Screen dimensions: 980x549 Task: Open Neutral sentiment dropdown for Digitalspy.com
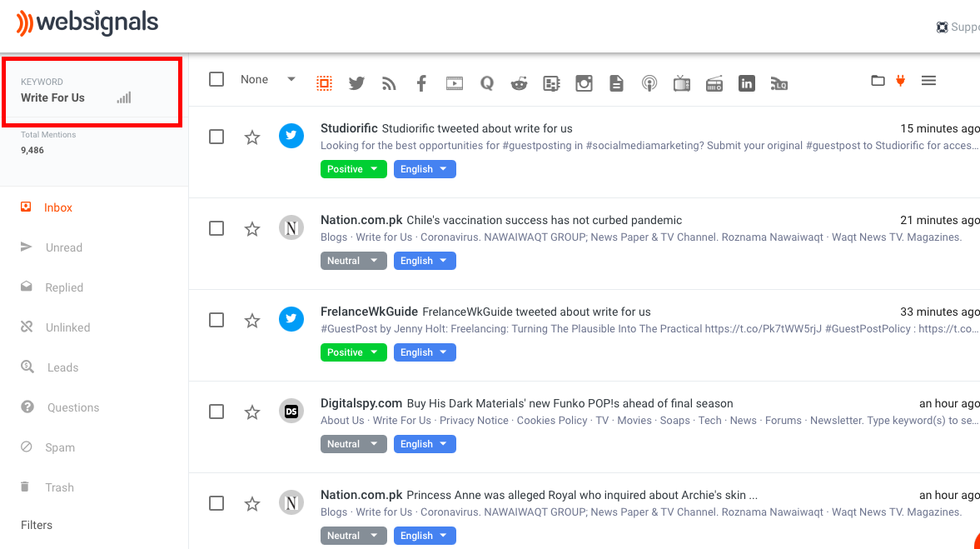click(354, 444)
